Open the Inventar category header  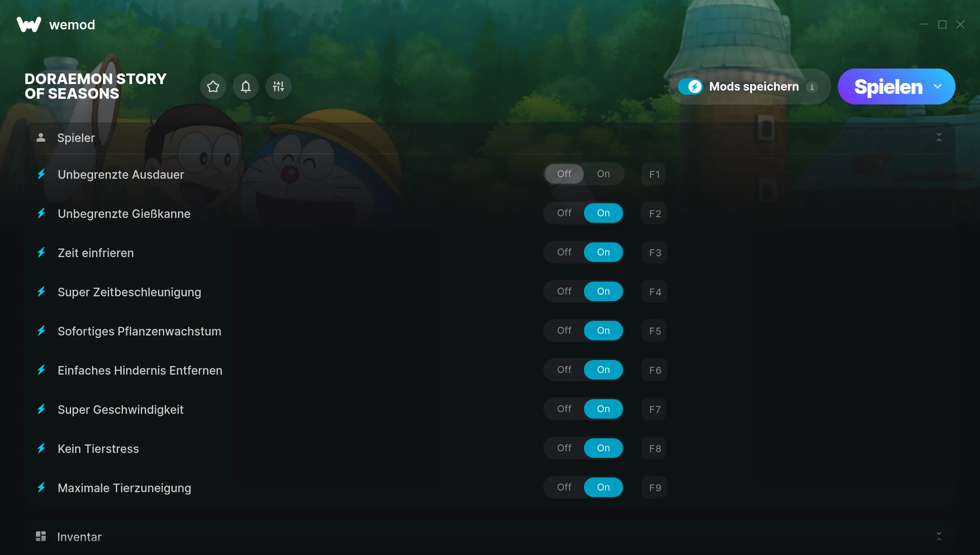pyautogui.click(x=490, y=537)
